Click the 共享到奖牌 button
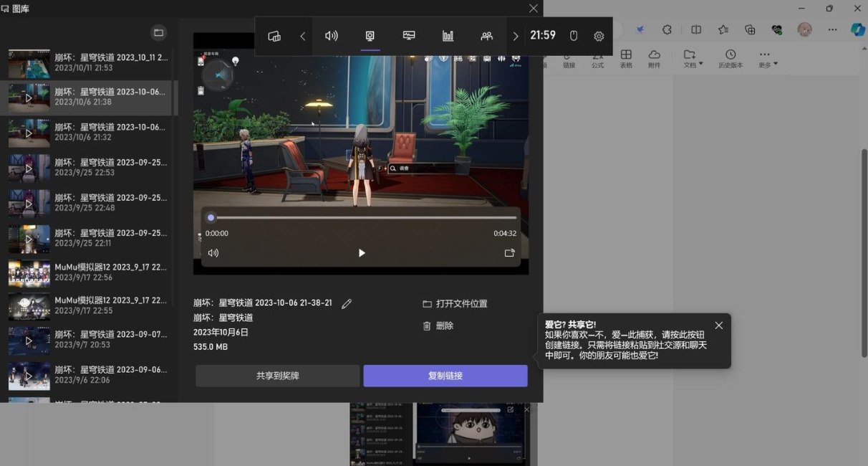Viewport: 868px width, 466px height. point(278,376)
